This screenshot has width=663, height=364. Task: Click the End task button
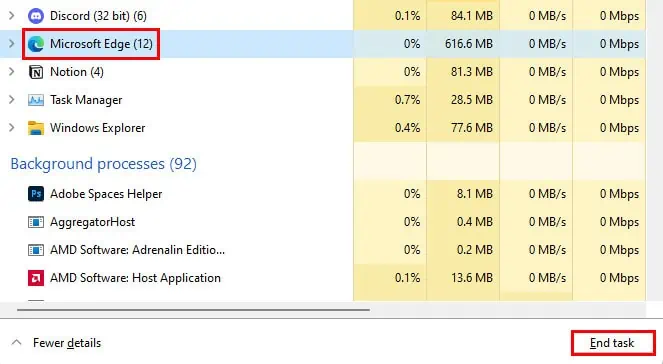pos(613,343)
